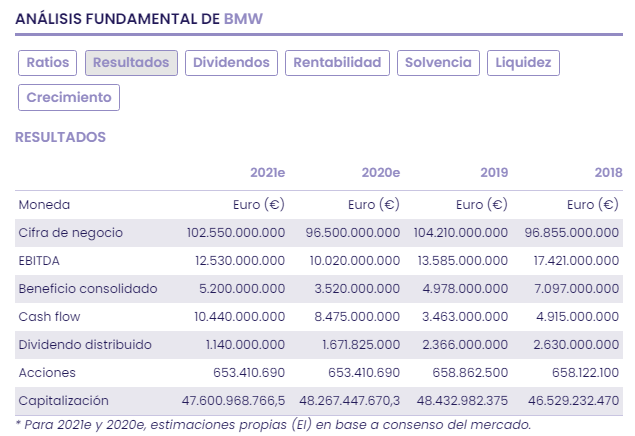
Task: Select Beneficio consolidado value 3.520.000.000
Action: [357, 289]
